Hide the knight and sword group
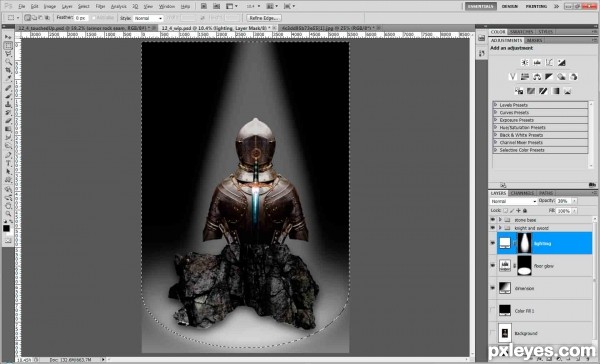 [492, 228]
